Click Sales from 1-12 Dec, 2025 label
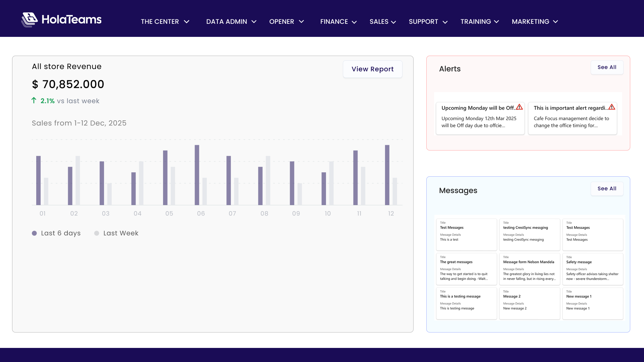The width and height of the screenshot is (644, 362). 79,123
